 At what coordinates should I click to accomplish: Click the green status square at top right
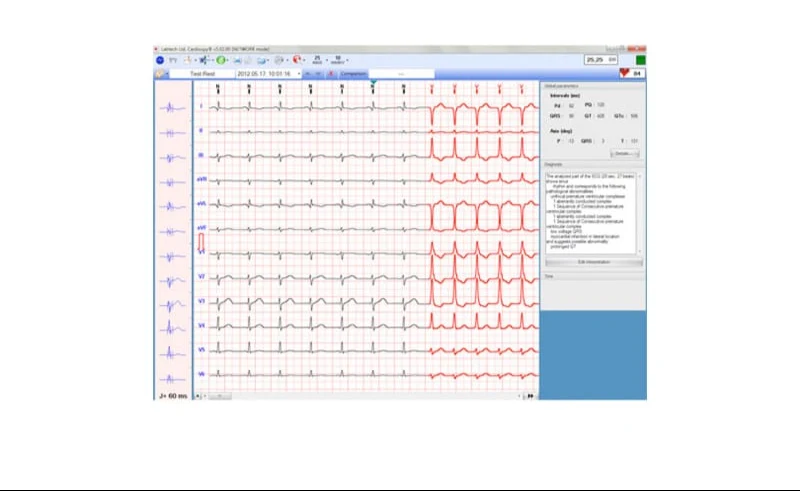[x=640, y=60]
